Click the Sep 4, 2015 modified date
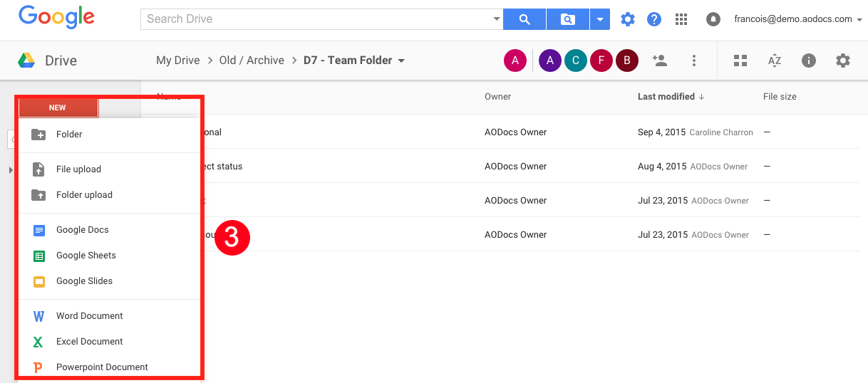Viewport: 868px width, 383px height. [661, 132]
